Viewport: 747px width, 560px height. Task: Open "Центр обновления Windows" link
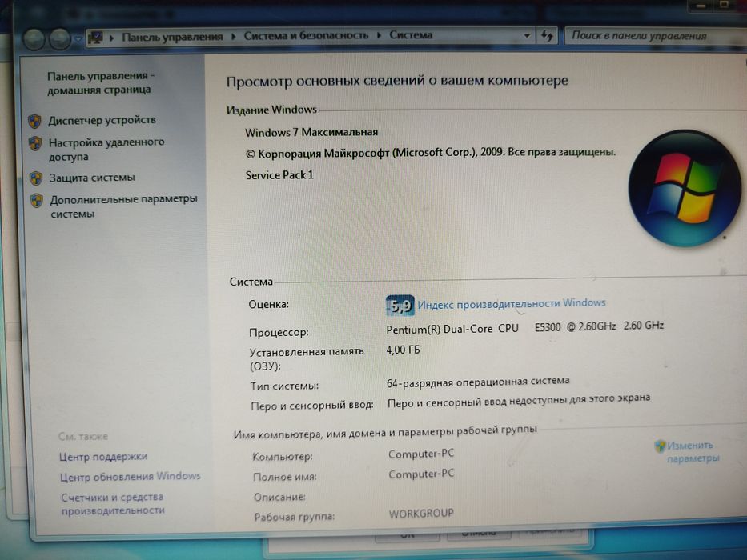(130, 476)
